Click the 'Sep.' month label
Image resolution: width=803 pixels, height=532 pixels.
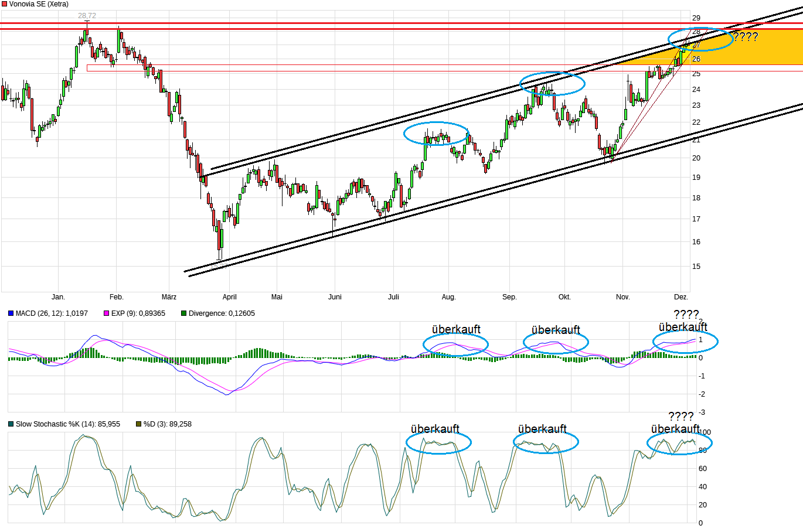click(x=509, y=297)
